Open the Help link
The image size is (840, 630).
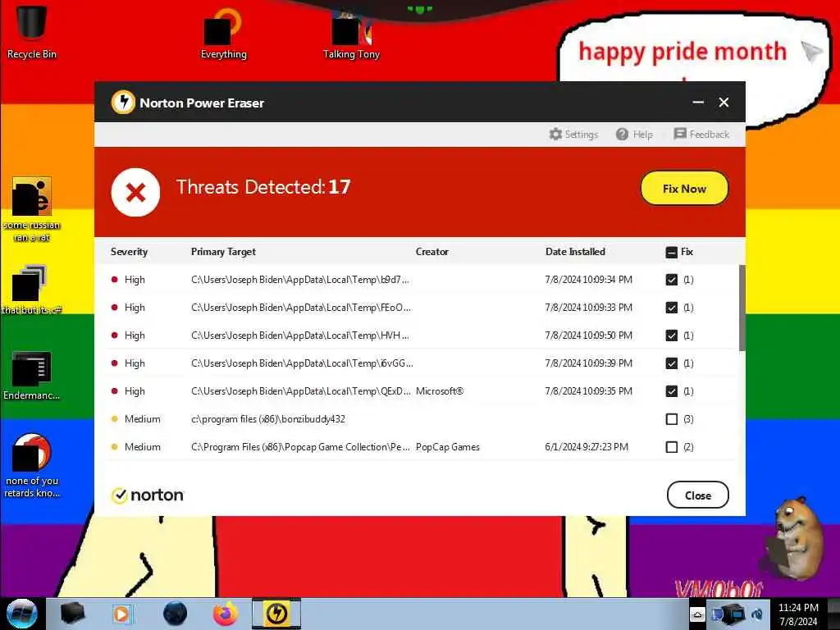(x=634, y=134)
